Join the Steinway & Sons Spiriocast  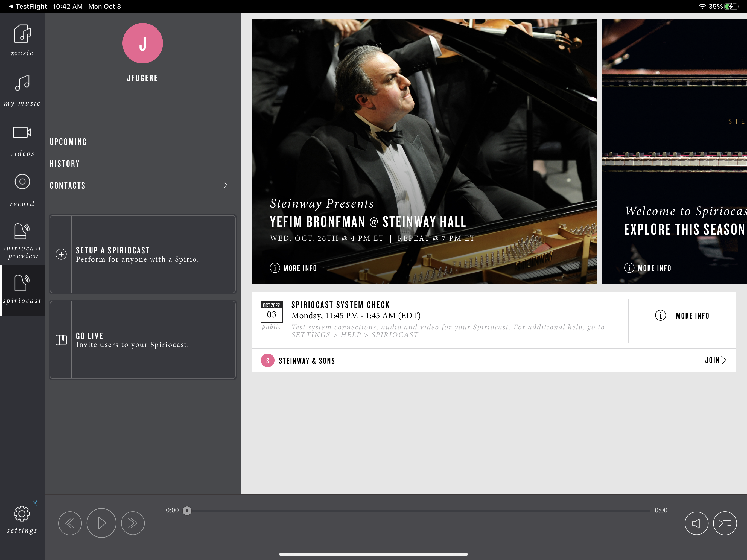[715, 360]
